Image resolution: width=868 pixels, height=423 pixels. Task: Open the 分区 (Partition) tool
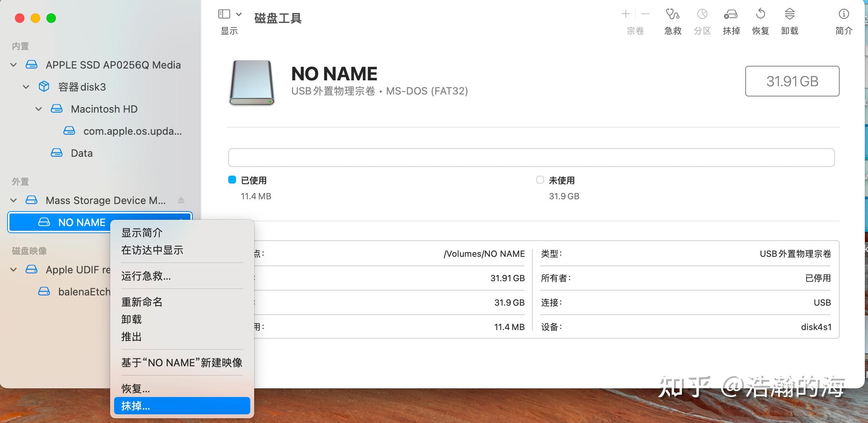pos(702,20)
